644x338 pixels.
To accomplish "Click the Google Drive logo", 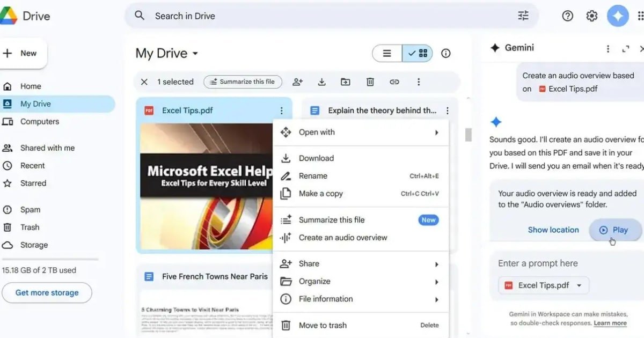I will pyautogui.click(x=9, y=16).
